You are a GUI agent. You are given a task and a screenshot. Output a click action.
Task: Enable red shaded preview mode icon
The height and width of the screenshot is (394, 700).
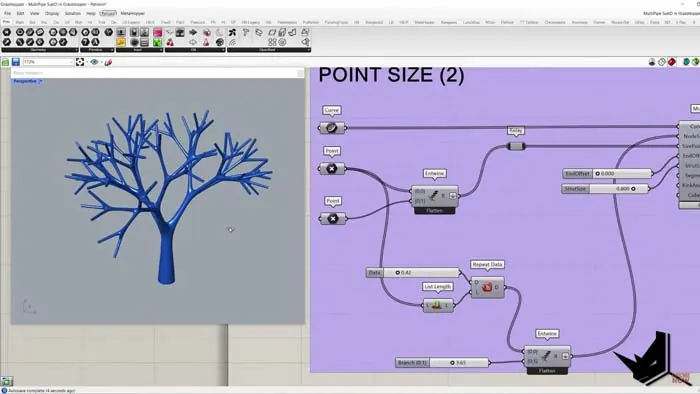click(672, 62)
